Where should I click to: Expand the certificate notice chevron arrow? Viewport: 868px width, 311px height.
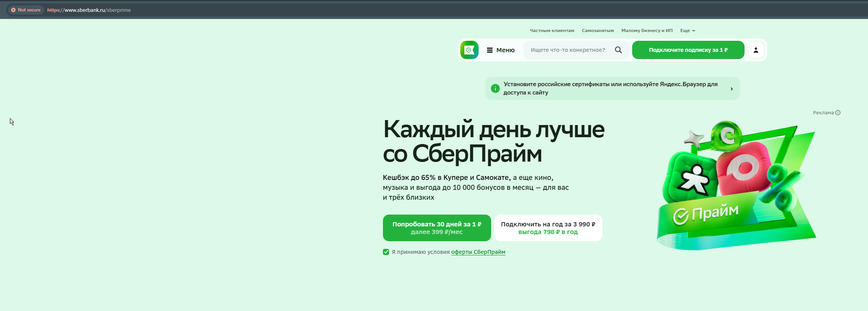[732, 89]
